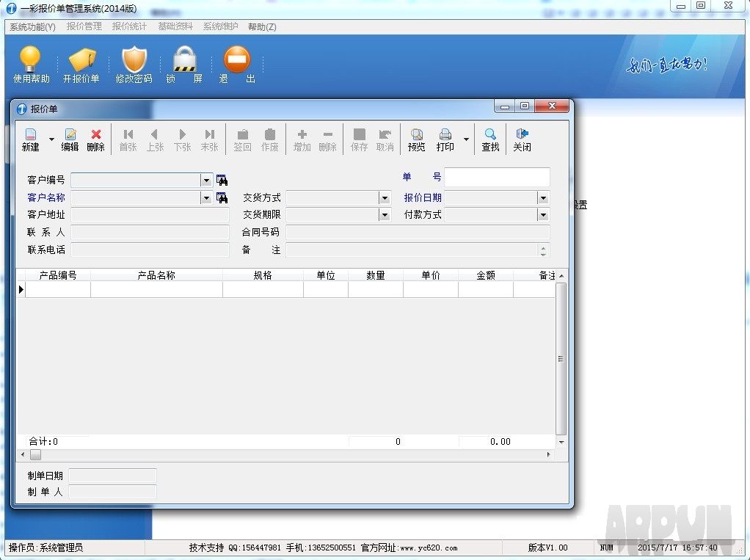The width and height of the screenshot is (750, 560).
Task: Click the 联系人 input field
Action: point(150,233)
